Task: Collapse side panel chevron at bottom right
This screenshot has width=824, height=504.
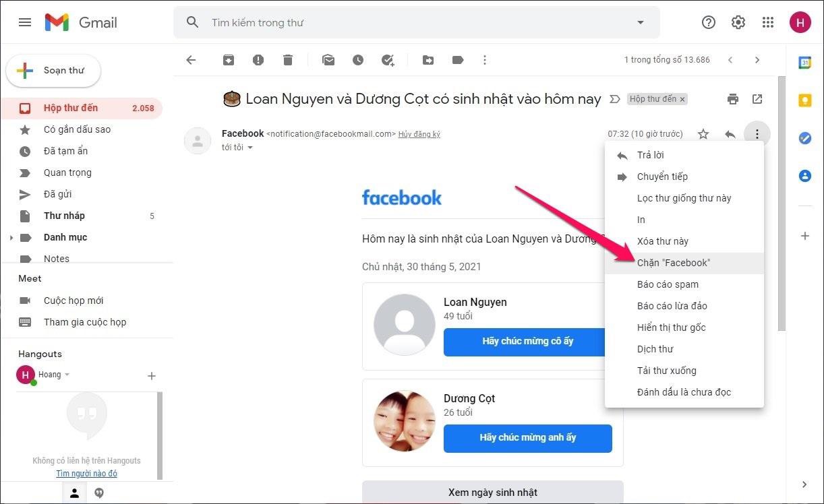Action: 804,484
